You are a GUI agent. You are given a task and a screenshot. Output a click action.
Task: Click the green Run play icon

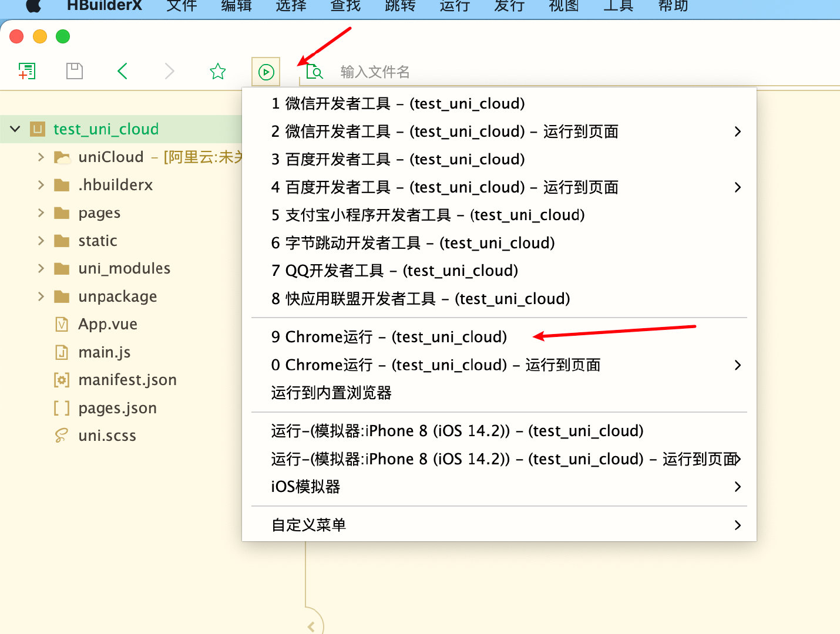tap(266, 72)
